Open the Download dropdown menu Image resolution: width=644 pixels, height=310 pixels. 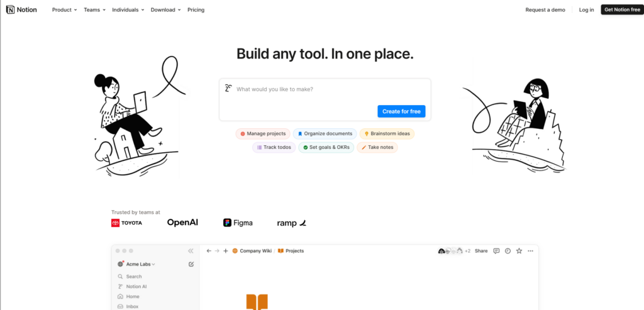165,9
